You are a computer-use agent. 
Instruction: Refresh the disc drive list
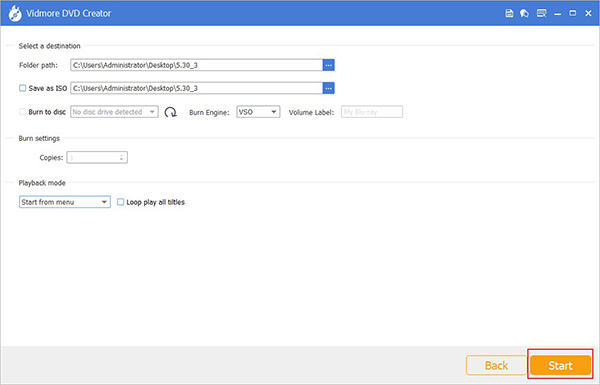tap(170, 112)
